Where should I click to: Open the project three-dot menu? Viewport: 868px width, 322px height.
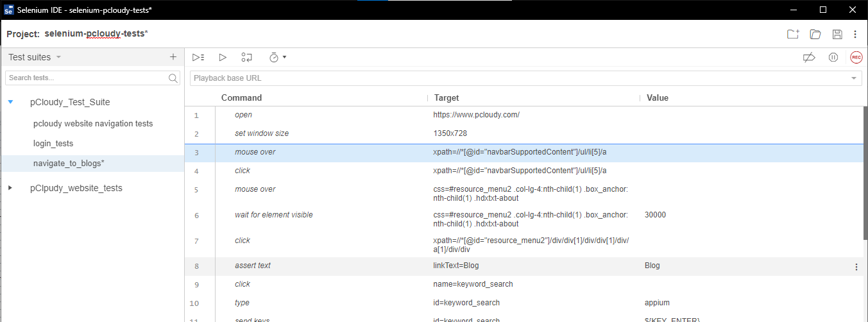(x=855, y=34)
